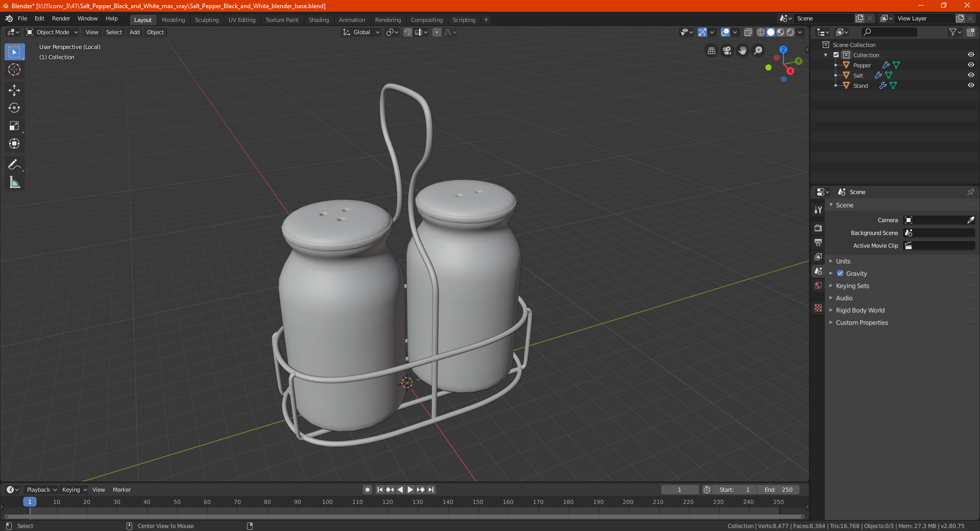Disable the Gravity checkbox
Image resolution: width=980 pixels, height=531 pixels.
pos(840,273)
